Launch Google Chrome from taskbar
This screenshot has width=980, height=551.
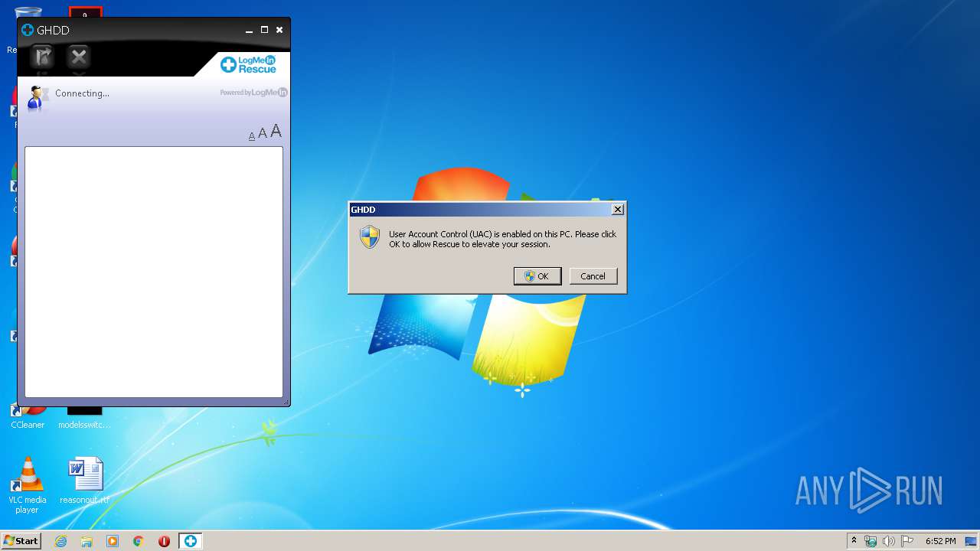(139, 541)
